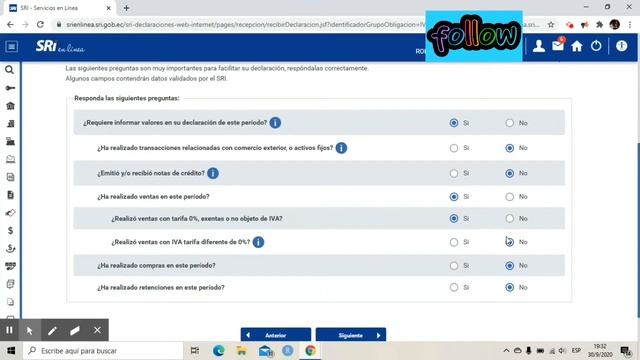Select No for 'Ha realizado compras'
Viewport: 640px width, 360px height.
509,266
